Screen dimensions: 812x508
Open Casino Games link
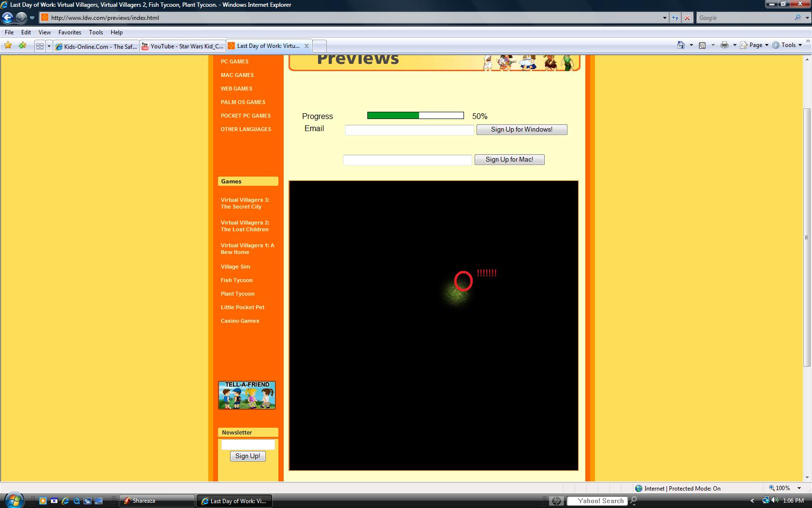tap(240, 321)
